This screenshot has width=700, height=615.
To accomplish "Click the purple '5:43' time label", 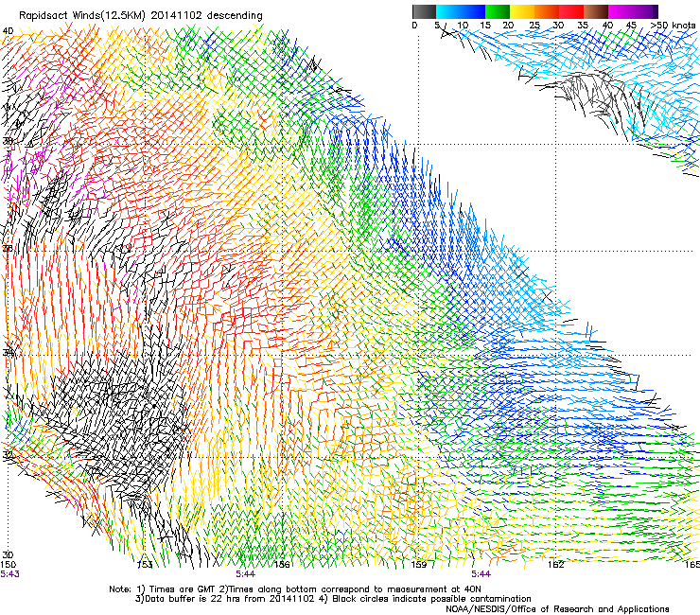I will click(x=9, y=574).
